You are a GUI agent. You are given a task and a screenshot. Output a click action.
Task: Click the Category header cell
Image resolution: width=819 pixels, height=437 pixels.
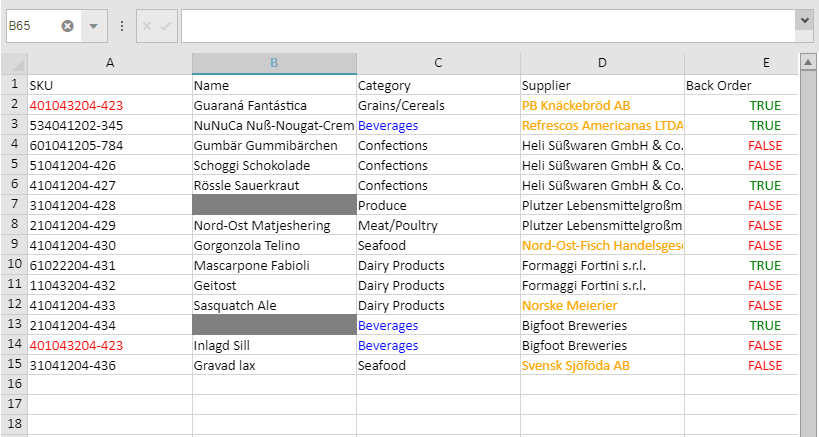click(438, 85)
